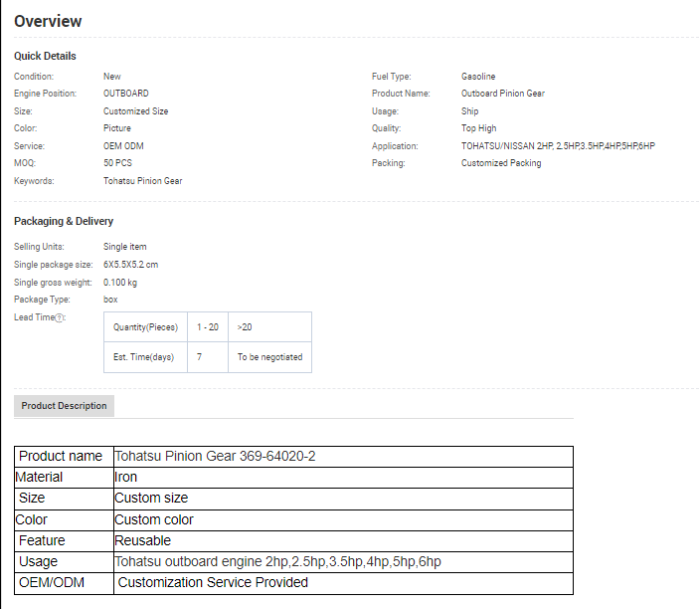
Task: Click the Packaging & Delivery section title
Action: pos(64,221)
